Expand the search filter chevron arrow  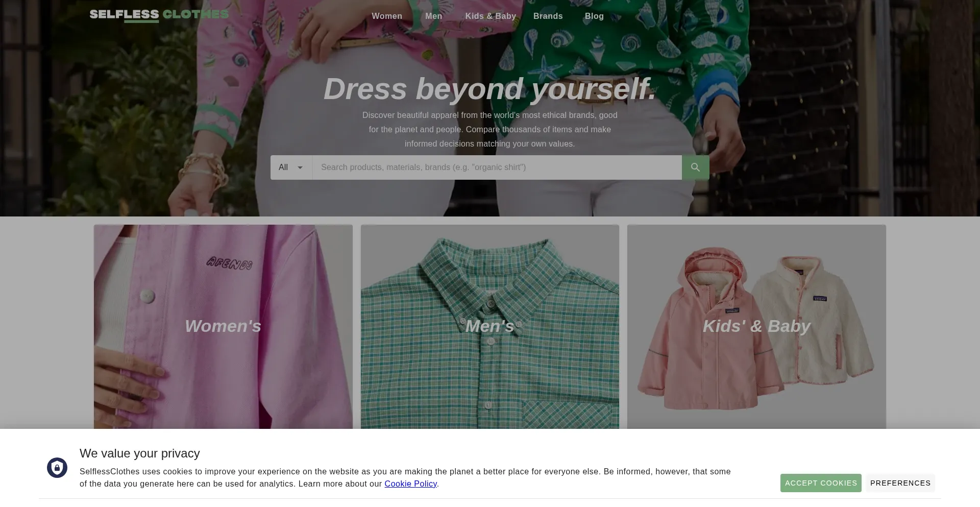(301, 167)
